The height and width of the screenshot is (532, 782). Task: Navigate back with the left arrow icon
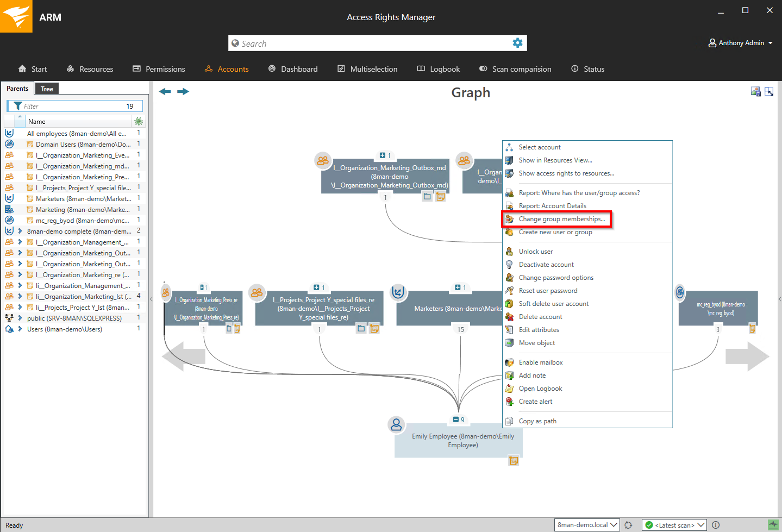[x=165, y=91]
